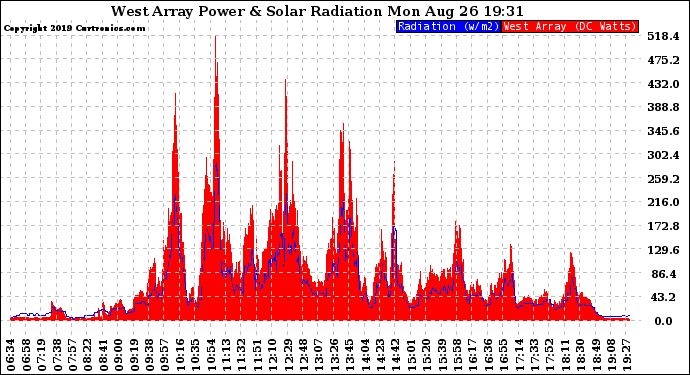690x375 pixels.
Task: Click the x-axis time label "12:29"
Action: tap(289, 355)
